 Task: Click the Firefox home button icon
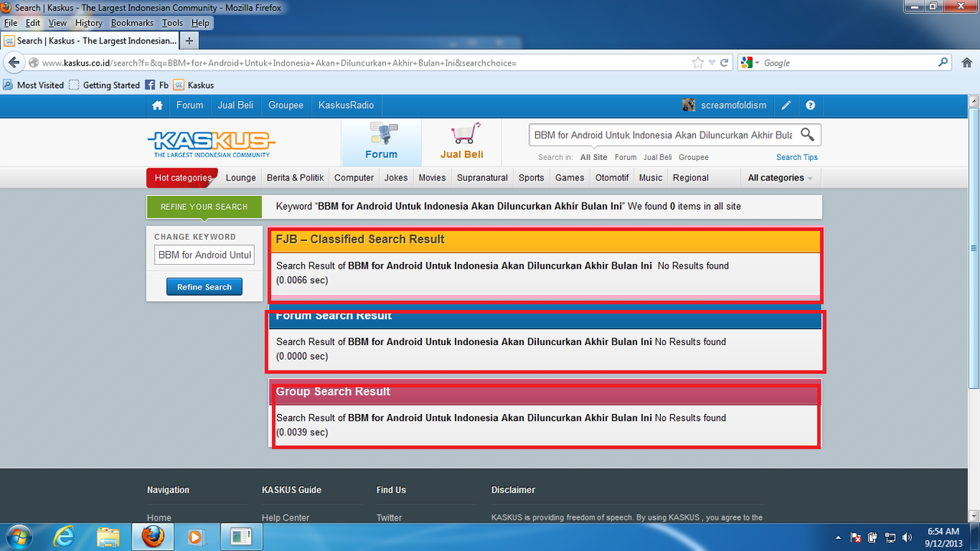coord(966,63)
